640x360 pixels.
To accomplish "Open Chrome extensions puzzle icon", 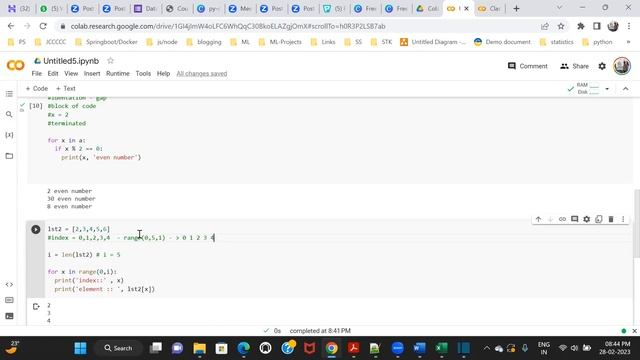I will pos(580,26).
